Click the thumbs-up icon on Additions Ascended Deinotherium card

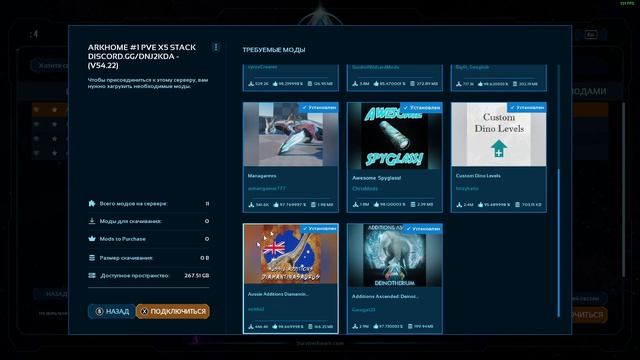tap(376, 327)
